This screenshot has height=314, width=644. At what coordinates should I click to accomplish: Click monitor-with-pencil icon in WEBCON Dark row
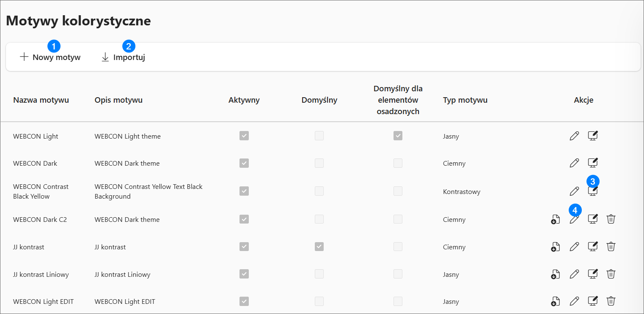pyautogui.click(x=593, y=163)
